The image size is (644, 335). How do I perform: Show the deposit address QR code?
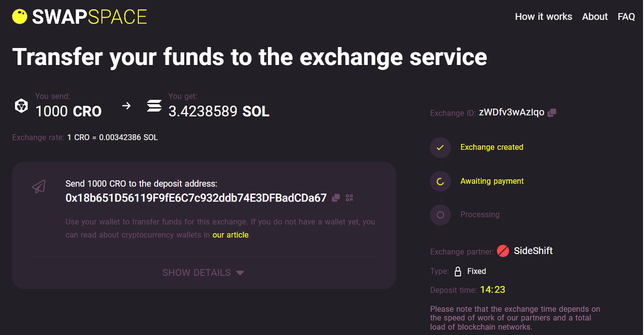(x=349, y=198)
